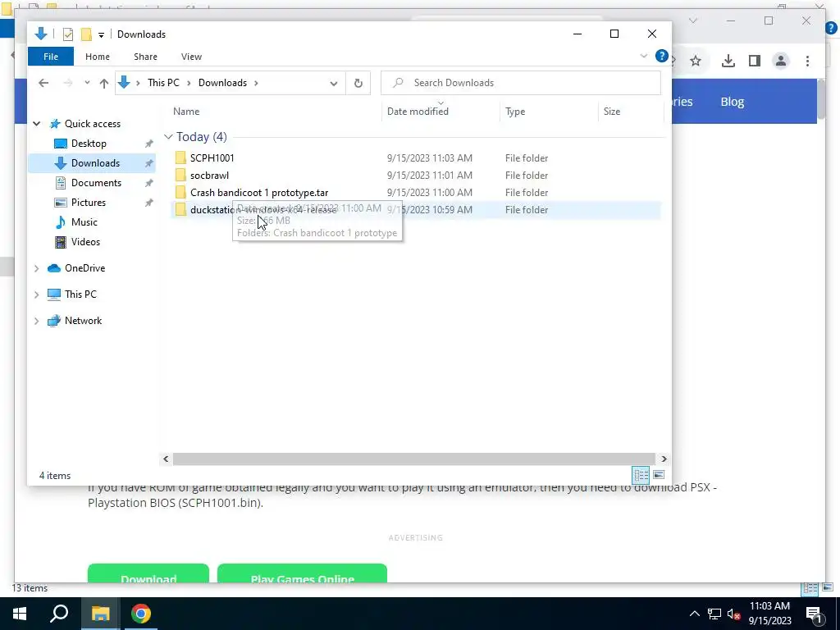The height and width of the screenshot is (630, 840).
Task: Switch to Details view layout icon
Action: coord(641,475)
